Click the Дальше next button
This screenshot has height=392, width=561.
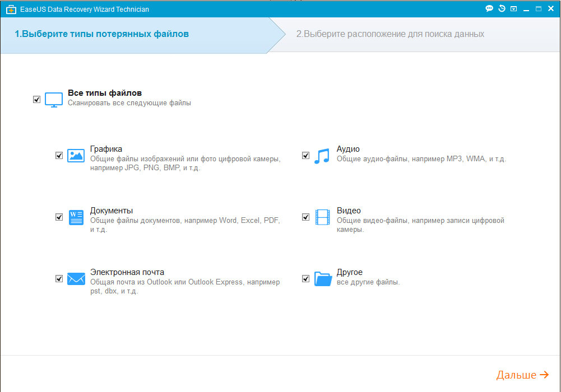[x=522, y=375]
